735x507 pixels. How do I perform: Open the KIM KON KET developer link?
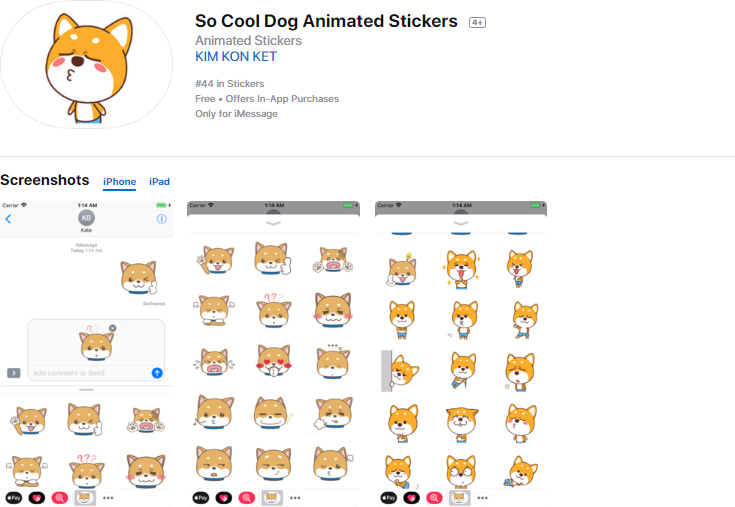pyautogui.click(x=236, y=57)
